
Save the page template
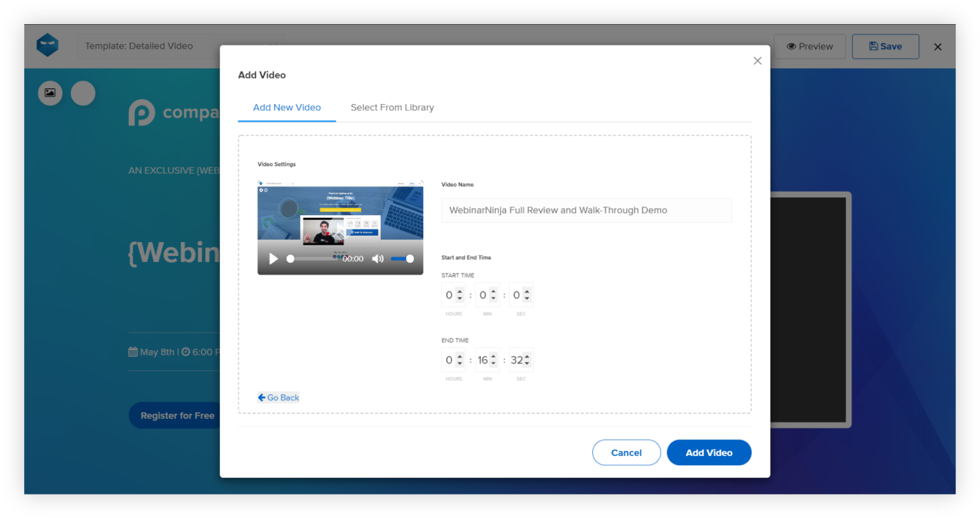(885, 47)
